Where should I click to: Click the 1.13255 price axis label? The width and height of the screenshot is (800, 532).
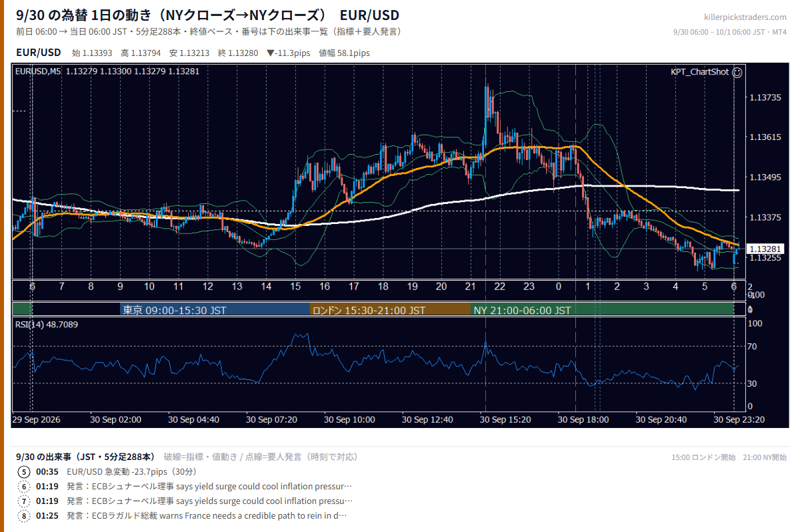coord(765,258)
